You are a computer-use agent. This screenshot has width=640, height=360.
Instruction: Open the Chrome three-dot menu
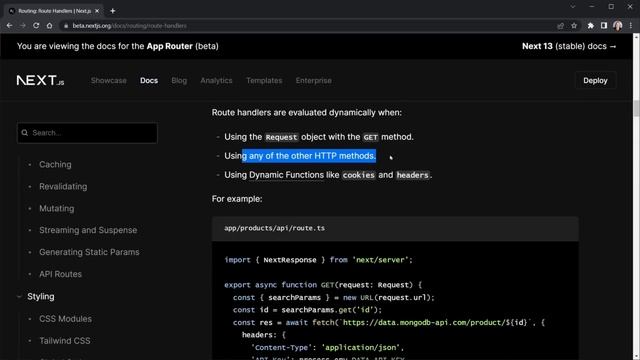click(x=631, y=26)
